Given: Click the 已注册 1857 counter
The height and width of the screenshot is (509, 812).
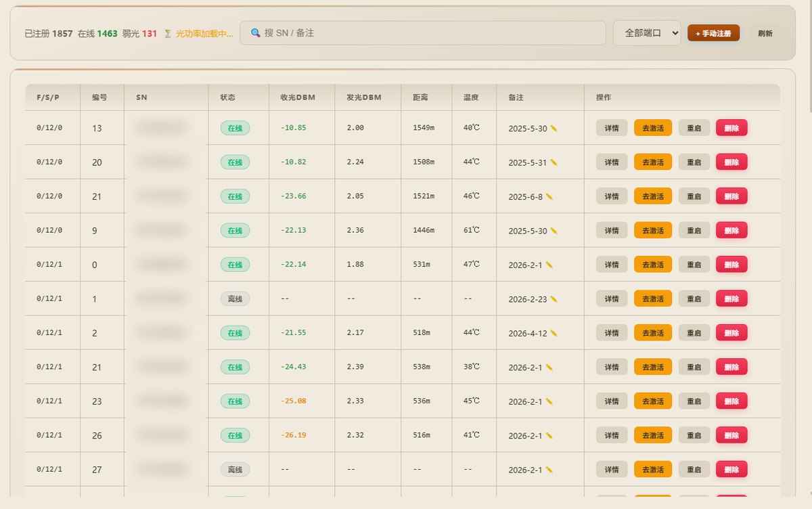Looking at the screenshot, I should (49, 33).
